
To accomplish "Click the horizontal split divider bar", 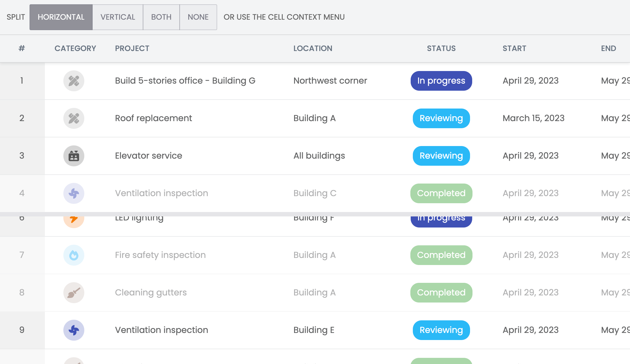I will click(315, 214).
